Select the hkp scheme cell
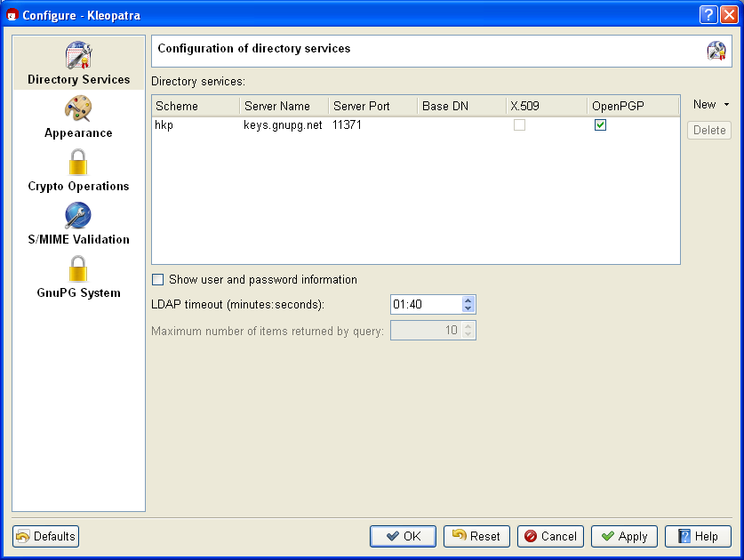 pyautogui.click(x=196, y=125)
